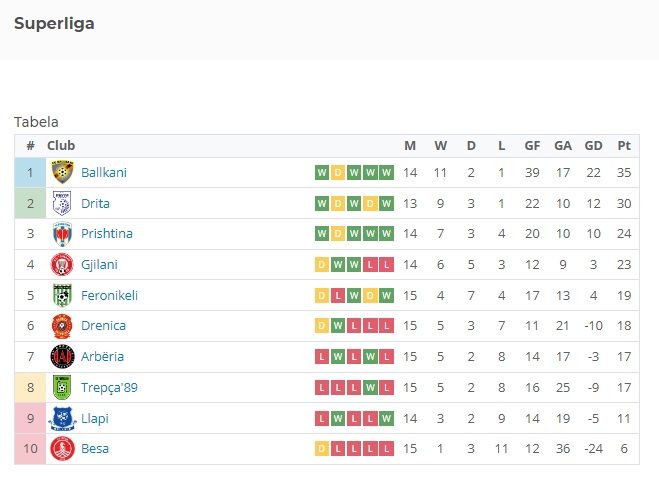Open the Besa red circular logo

click(62, 449)
